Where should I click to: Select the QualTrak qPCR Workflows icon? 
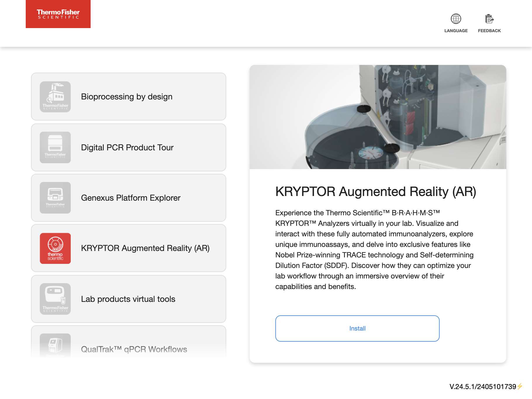(55, 345)
